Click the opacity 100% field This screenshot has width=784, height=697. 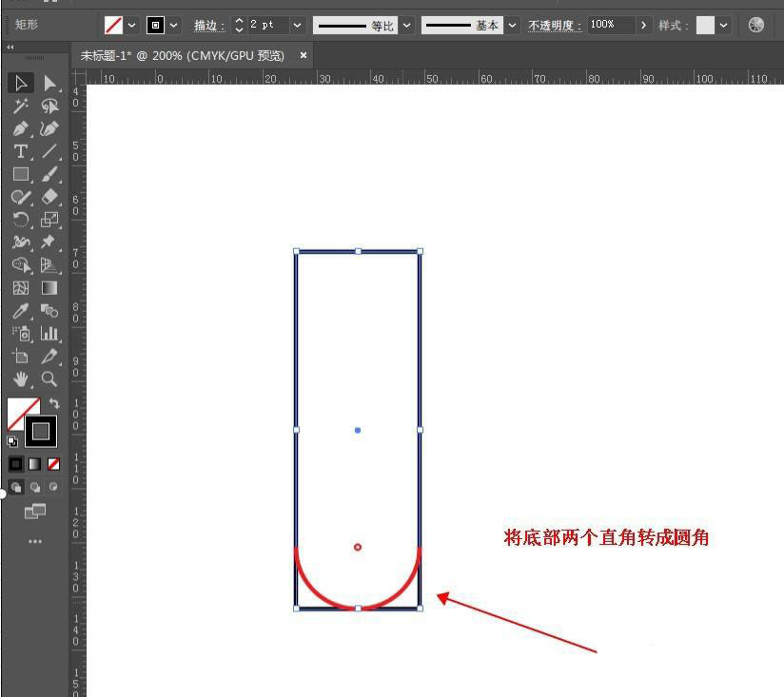coord(612,25)
